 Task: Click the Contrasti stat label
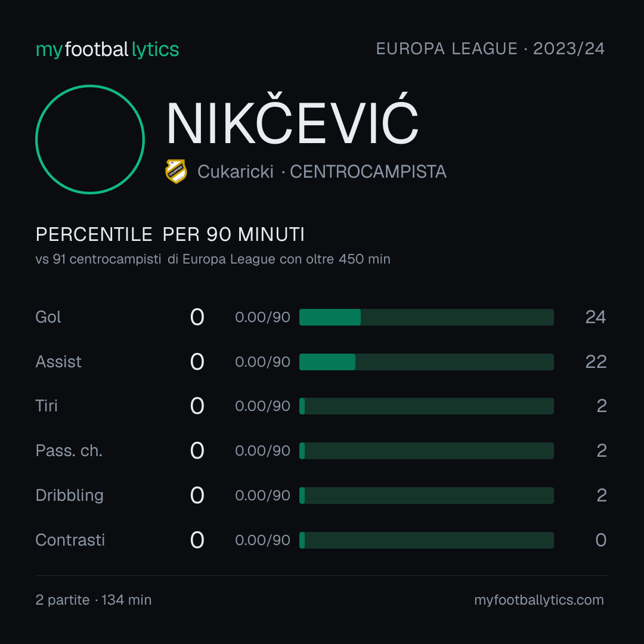[x=70, y=540]
